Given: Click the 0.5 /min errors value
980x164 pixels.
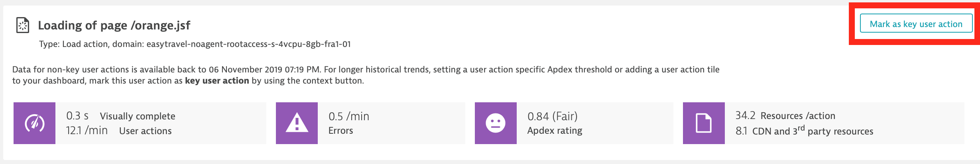Looking at the screenshot, I should (349, 116).
